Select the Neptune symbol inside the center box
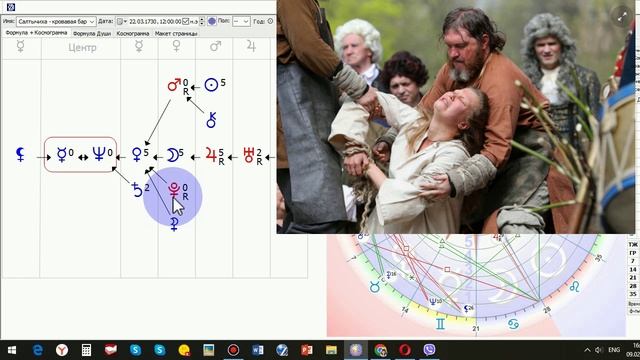Viewport: 640px width, 360px height. [x=99, y=154]
